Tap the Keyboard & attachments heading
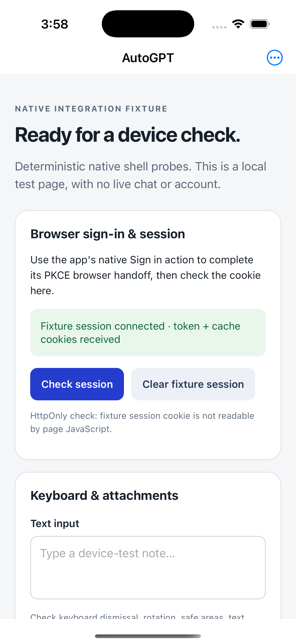Image resolution: width=296 pixels, height=644 pixels. 104,495
